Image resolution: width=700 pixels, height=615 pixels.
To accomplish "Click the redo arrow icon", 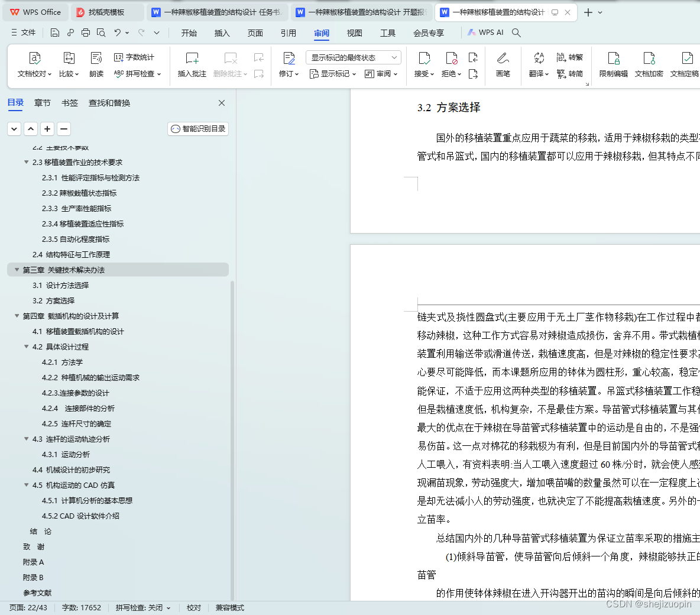I will coord(141,33).
